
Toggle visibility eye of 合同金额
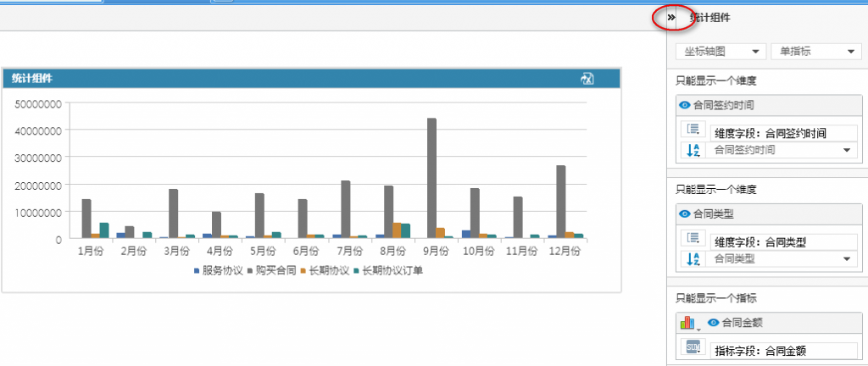[x=714, y=322]
